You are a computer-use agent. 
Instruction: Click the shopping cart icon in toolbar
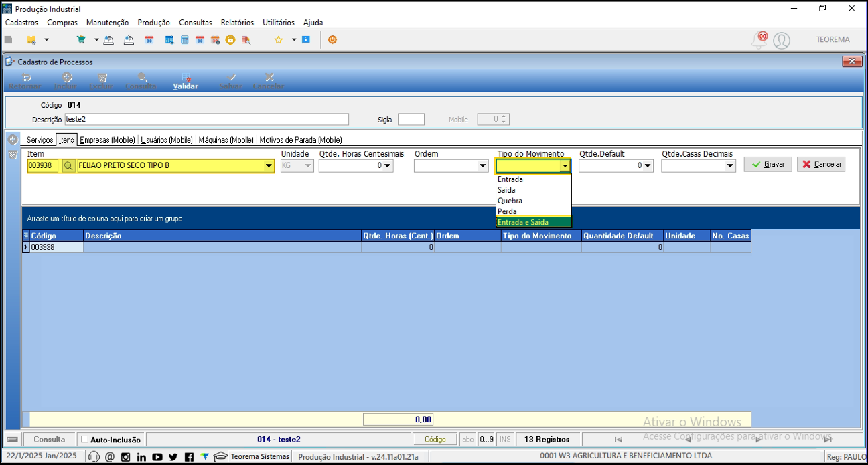pos(81,40)
